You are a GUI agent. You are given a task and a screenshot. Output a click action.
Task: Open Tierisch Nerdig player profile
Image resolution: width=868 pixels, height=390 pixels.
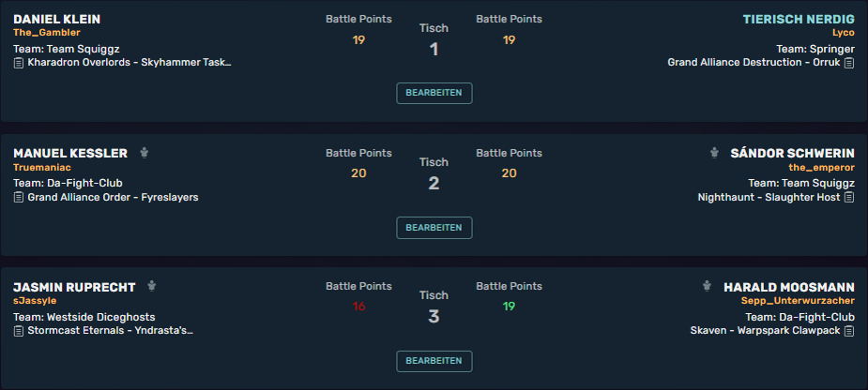[x=799, y=20]
